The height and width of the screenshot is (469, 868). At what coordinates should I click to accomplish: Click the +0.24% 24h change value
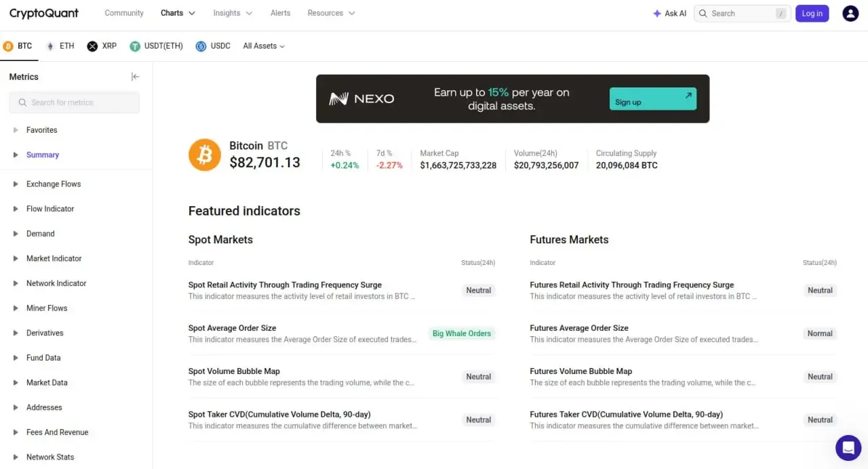(344, 165)
